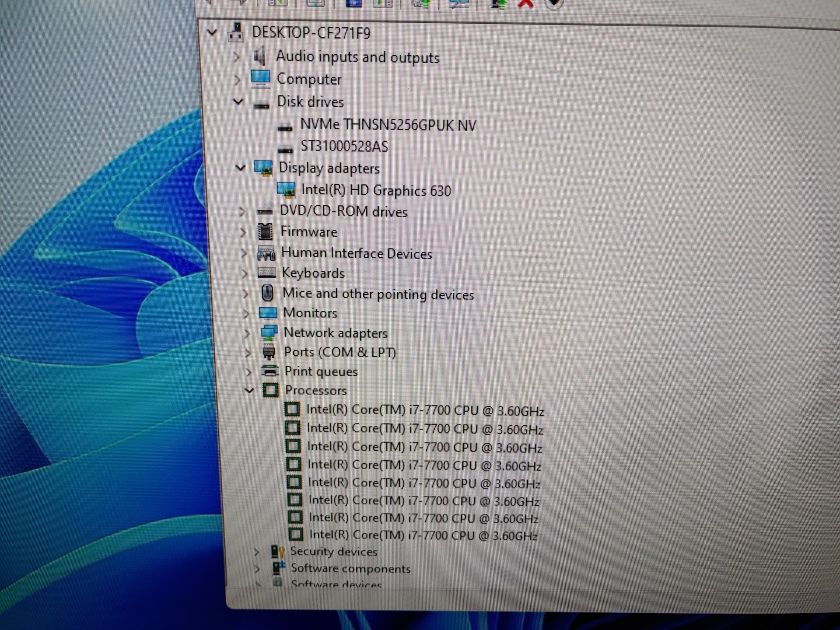Select the Human Interface Devices label
Image resolution: width=840 pixels, height=630 pixels.
coord(356,253)
